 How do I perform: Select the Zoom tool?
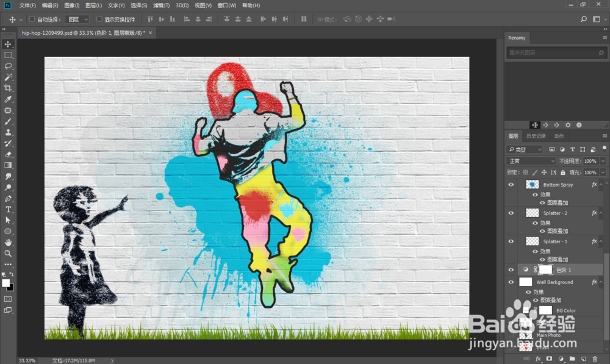[8, 253]
